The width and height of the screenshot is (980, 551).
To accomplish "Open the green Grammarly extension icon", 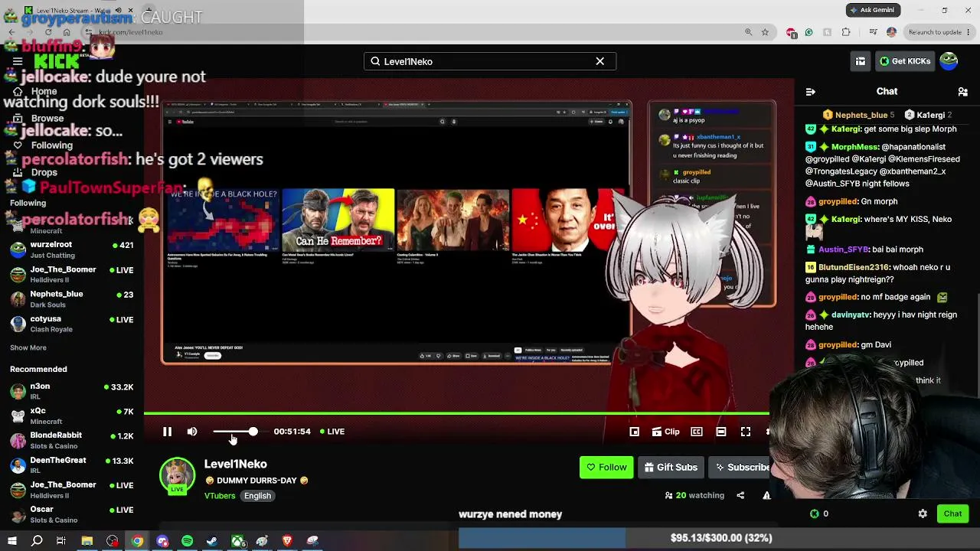I will 808,32.
